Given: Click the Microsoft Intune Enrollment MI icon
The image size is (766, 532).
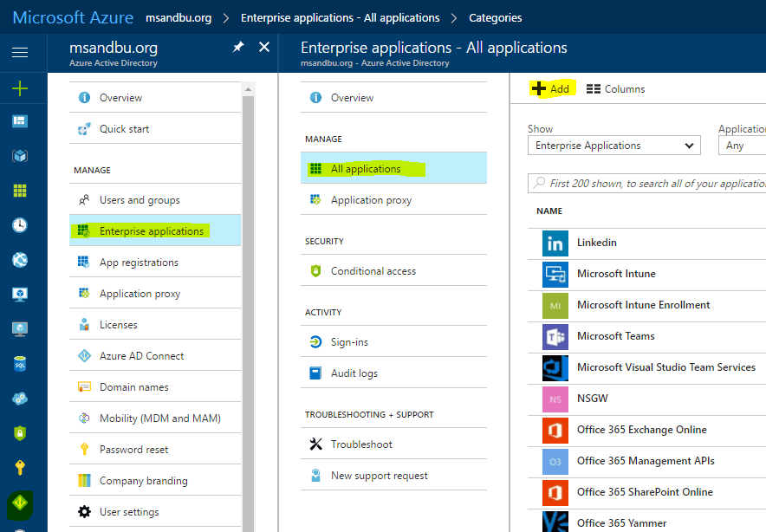Looking at the screenshot, I should tap(555, 306).
